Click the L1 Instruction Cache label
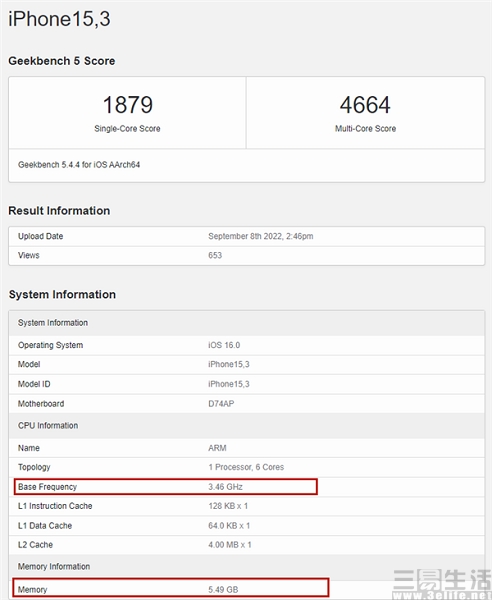Image resolution: width=492 pixels, height=600 pixels. (x=55, y=506)
